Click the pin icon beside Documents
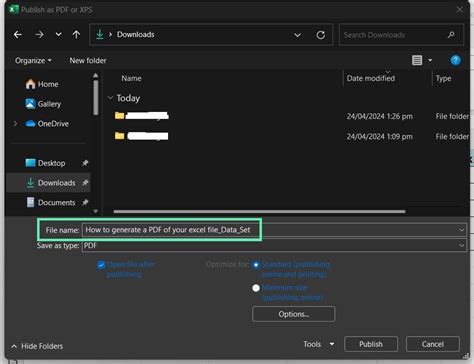Screen dimensions: 474x364 point(85,202)
